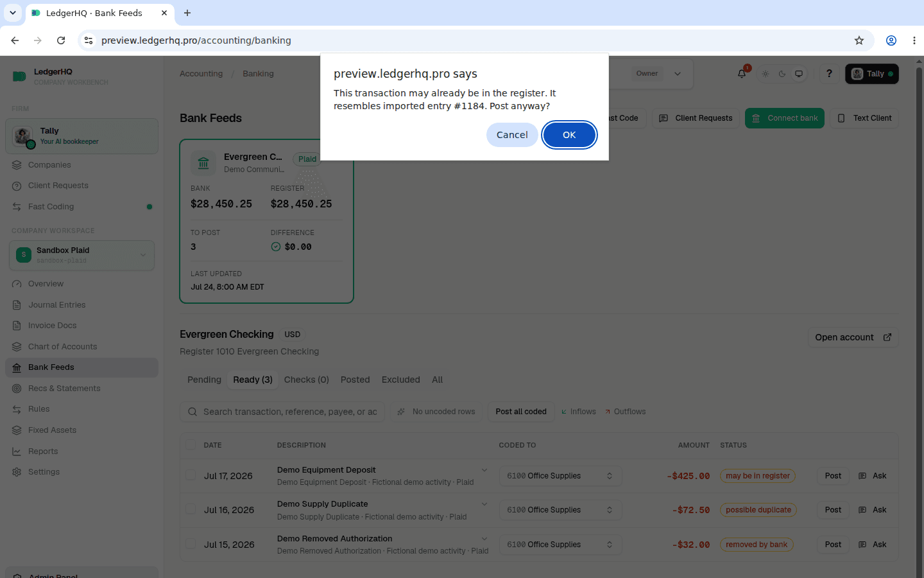This screenshot has height=578, width=924.
Task: Expand the Demo Supply Duplicate row chevron
Action: click(x=484, y=504)
